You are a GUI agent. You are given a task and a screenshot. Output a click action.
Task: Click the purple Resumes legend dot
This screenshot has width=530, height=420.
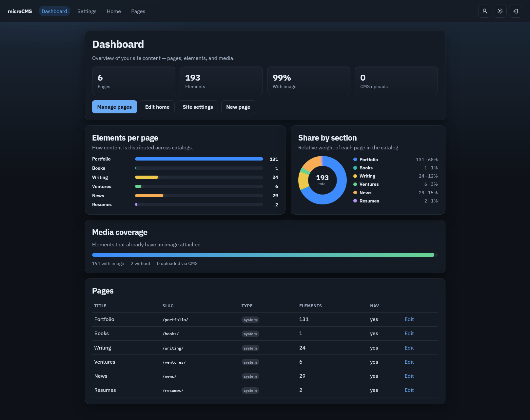pyautogui.click(x=355, y=201)
